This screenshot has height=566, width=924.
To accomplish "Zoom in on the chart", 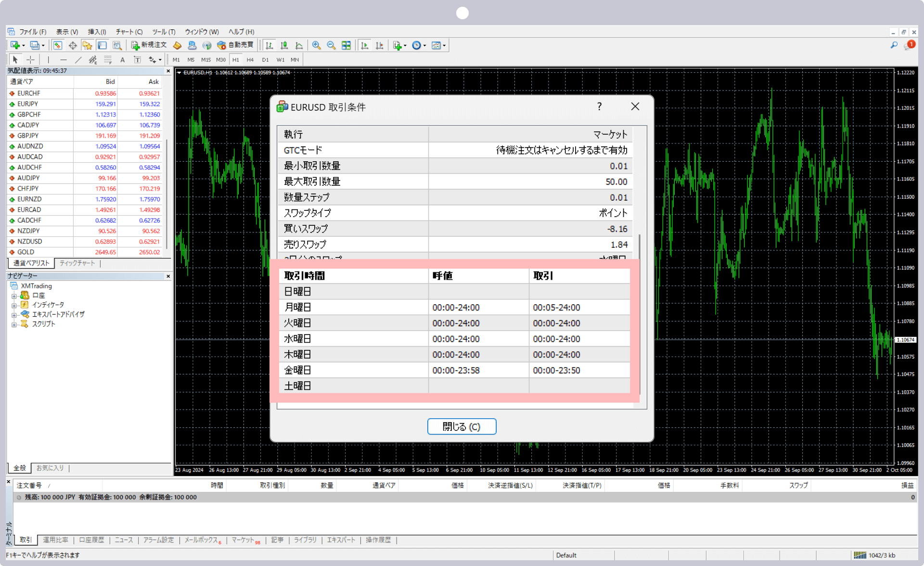I will point(316,45).
